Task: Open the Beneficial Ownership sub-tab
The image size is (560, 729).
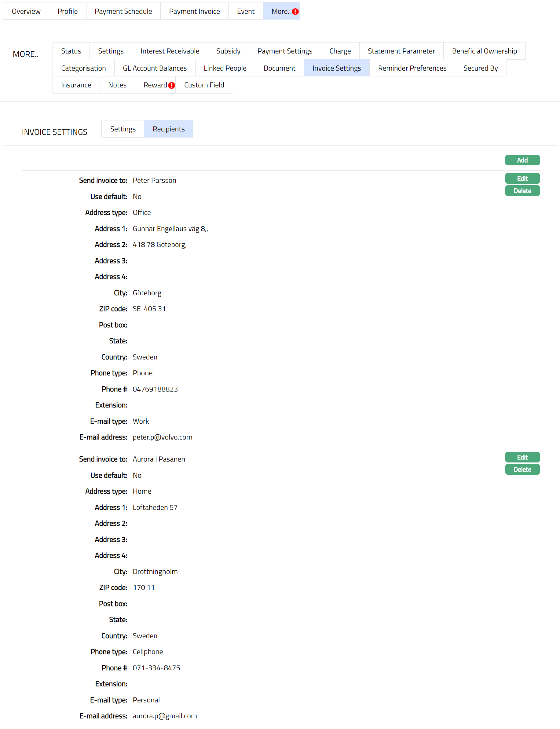Action: pyautogui.click(x=484, y=51)
